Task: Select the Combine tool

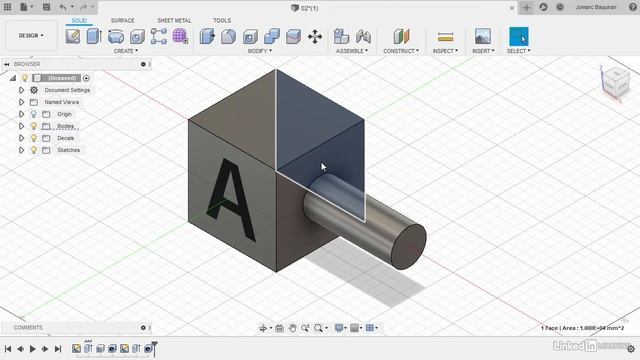Action: (272, 36)
